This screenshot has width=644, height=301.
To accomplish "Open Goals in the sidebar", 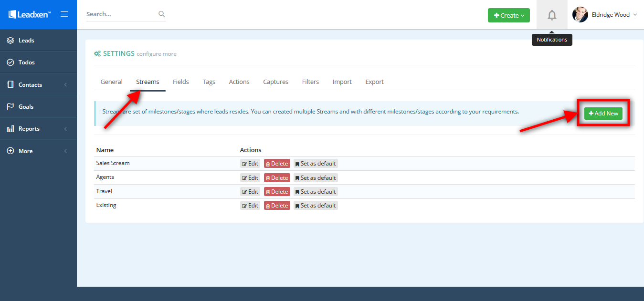I will click(38, 107).
